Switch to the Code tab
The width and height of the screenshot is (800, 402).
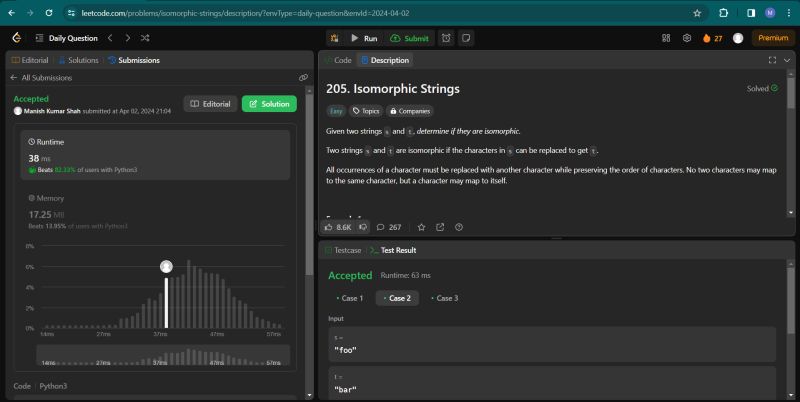point(339,60)
